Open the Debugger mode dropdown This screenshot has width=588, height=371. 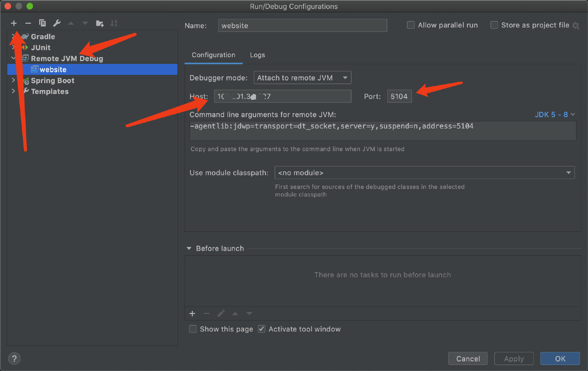[x=302, y=78]
